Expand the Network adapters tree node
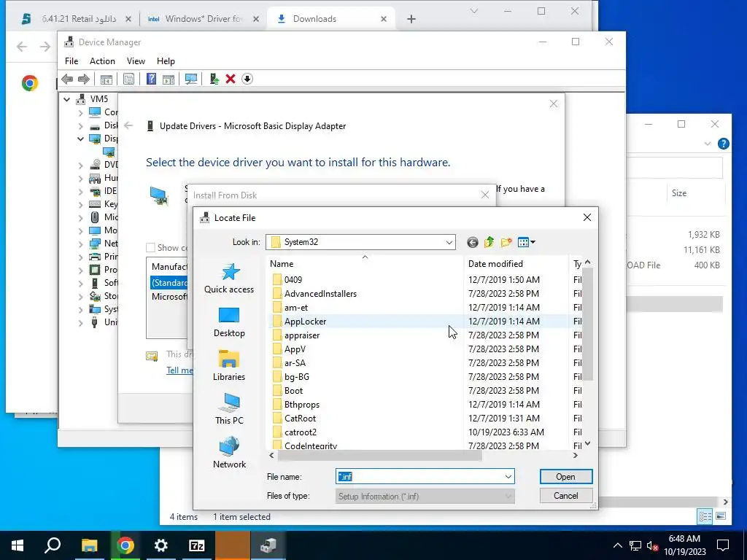Viewport: 747px width, 560px height. (80, 244)
